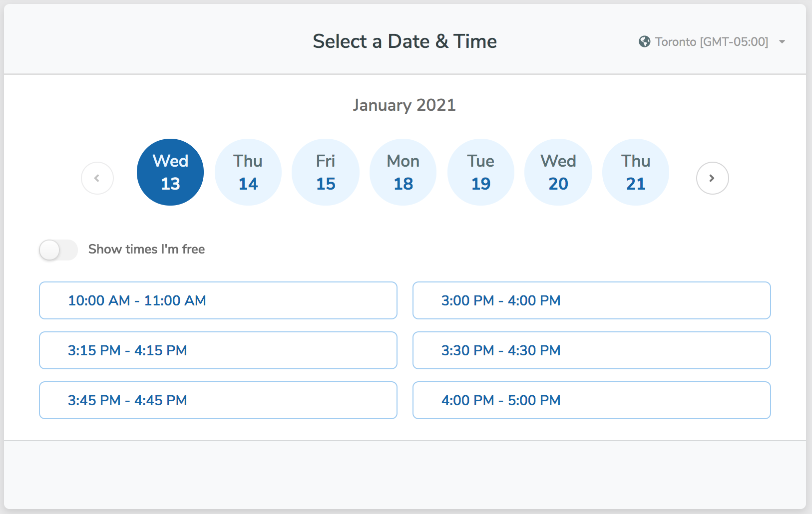Go to previous week with left chevron
812x514 pixels.
[x=97, y=178]
